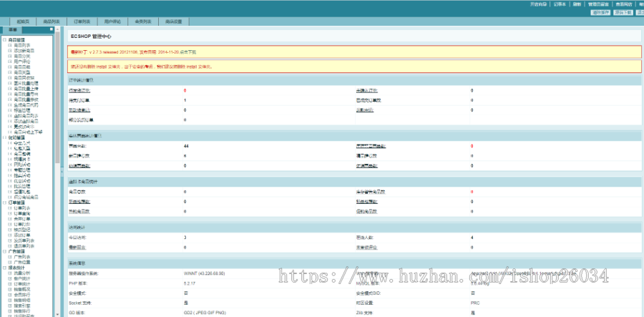
Task: Open 销售概况 in the sidebar tree
Action: pyautogui.click(x=21, y=290)
